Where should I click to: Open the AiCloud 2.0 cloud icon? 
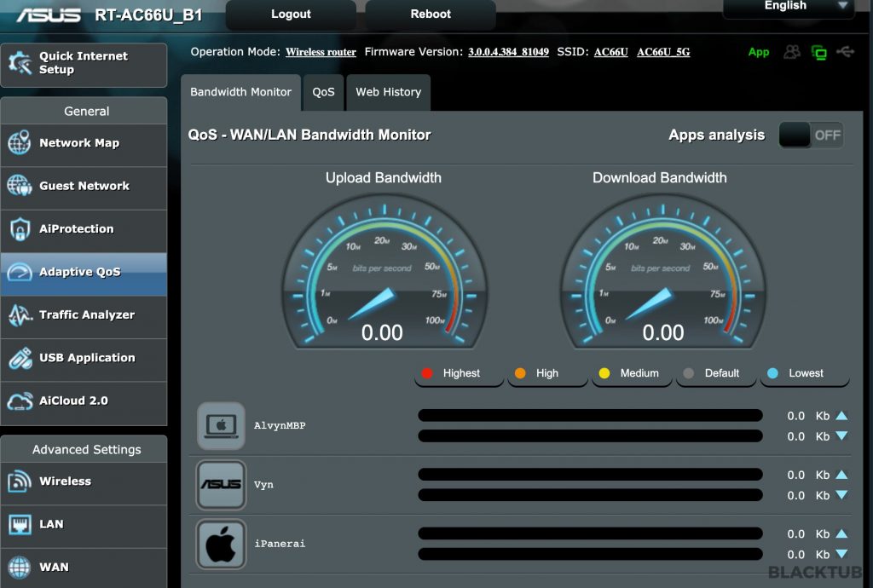coord(20,401)
